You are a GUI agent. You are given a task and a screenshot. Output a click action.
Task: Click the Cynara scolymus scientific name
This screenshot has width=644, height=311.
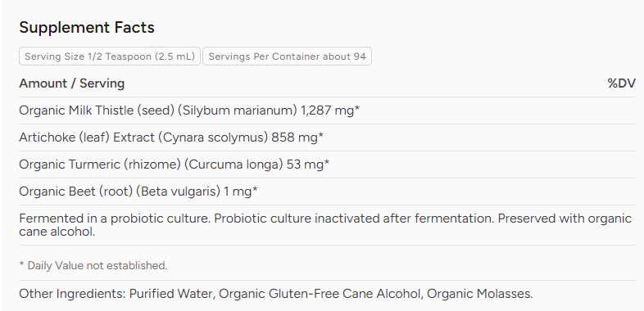pos(214,137)
